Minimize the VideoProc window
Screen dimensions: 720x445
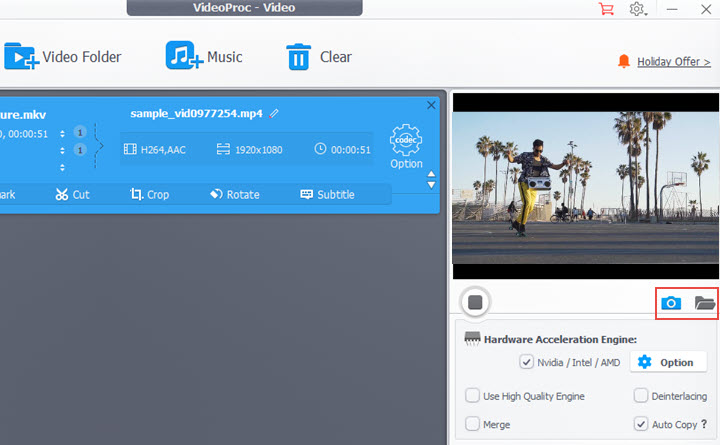point(672,9)
